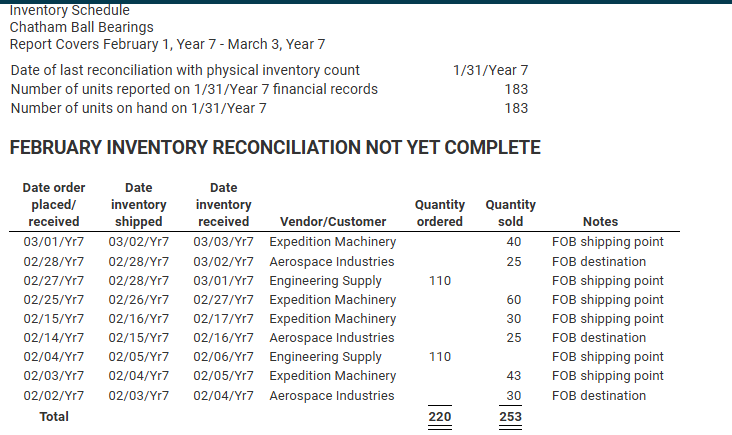Click received date 02/16/Yr7 for Aerospace Industries
This screenshot has width=732, height=435.
[224, 337]
